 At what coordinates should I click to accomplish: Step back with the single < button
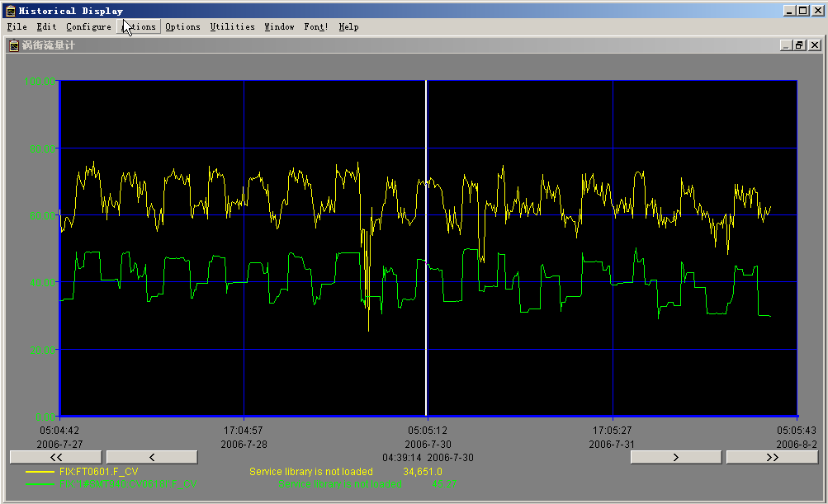(x=152, y=457)
